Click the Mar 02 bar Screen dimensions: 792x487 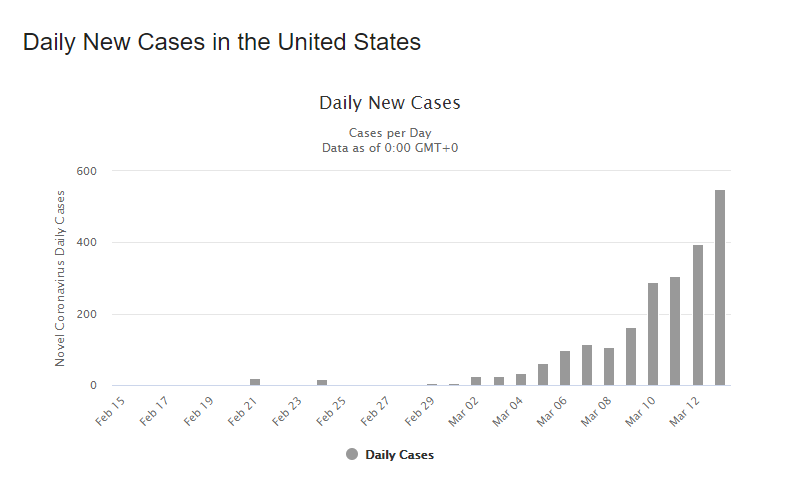pyautogui.click(x=476, y=381)
